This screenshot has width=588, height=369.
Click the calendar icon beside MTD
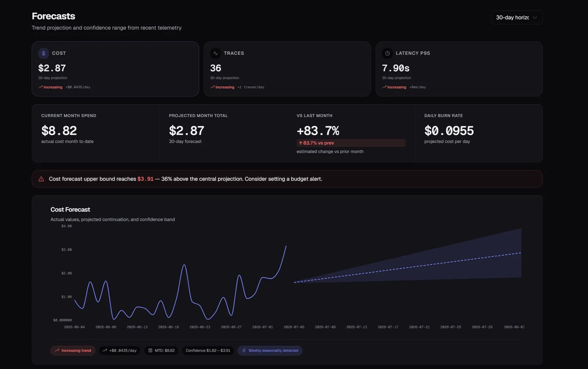pos(150,351)
